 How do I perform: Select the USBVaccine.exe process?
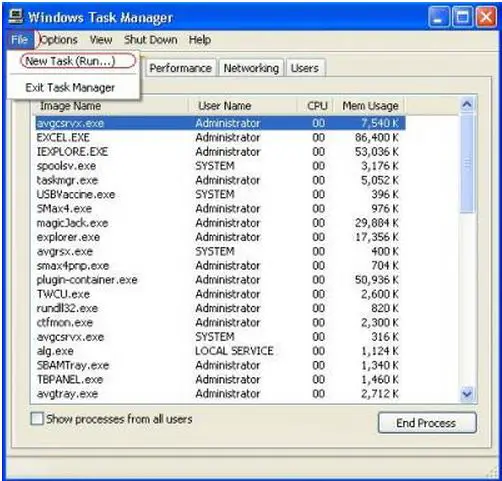point(220,194)
